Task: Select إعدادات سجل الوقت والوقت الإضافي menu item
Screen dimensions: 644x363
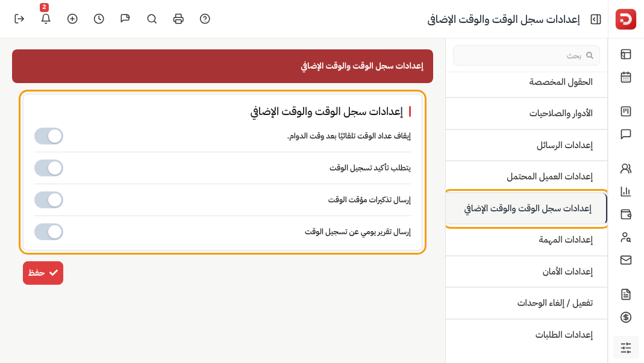Action: tap(526, 209)
